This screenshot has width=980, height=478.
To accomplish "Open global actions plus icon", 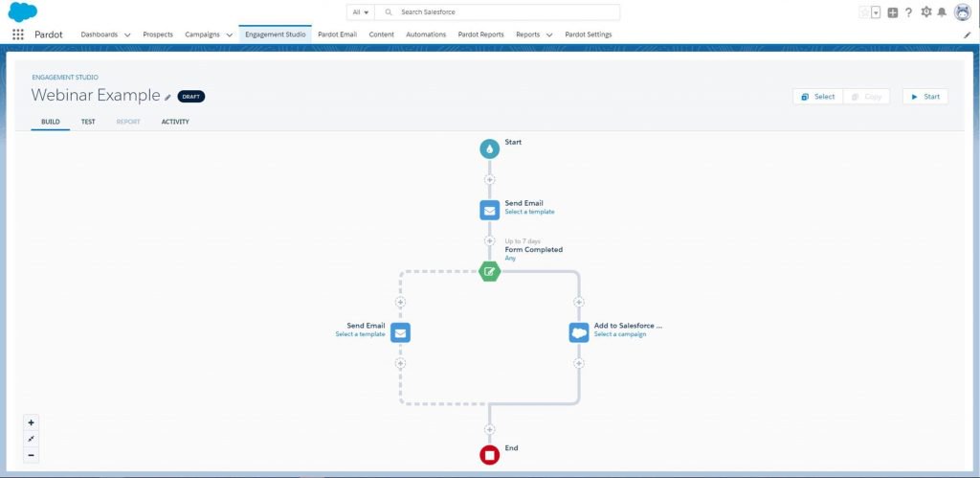I will [x=893, y=12].
